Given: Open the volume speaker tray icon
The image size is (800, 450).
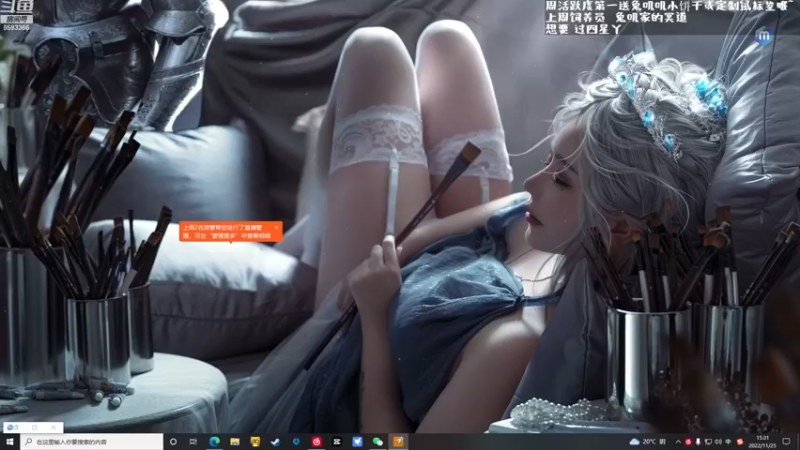Looking at the screenshot, I should point(718,442).
